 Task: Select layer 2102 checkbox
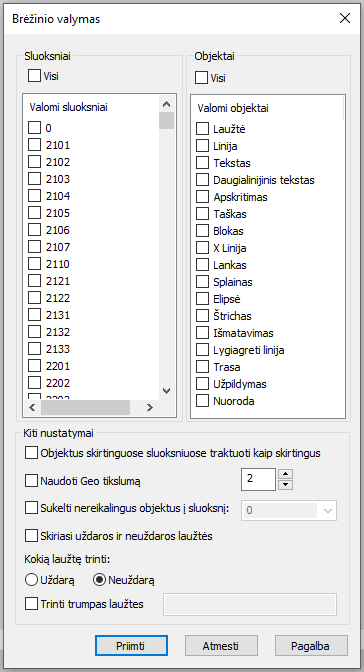click(34, 162)
